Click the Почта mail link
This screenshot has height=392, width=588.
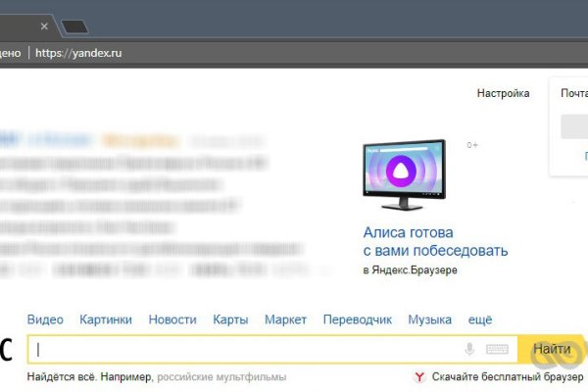point(573,93)
